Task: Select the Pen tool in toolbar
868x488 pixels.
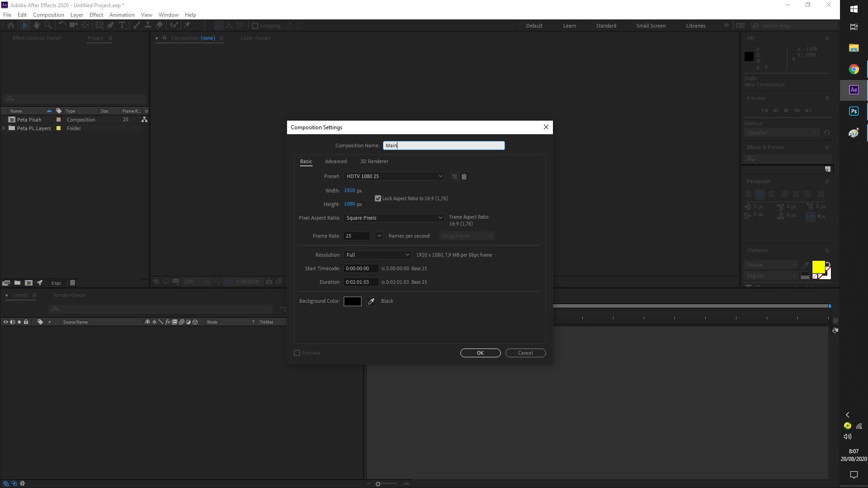Action: pos(111,25)
